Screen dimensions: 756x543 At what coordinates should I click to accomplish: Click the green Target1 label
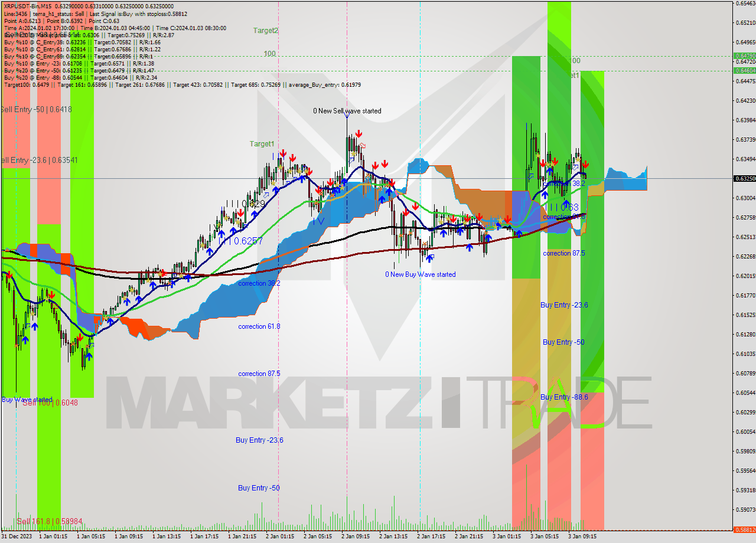tap(262, 143)
